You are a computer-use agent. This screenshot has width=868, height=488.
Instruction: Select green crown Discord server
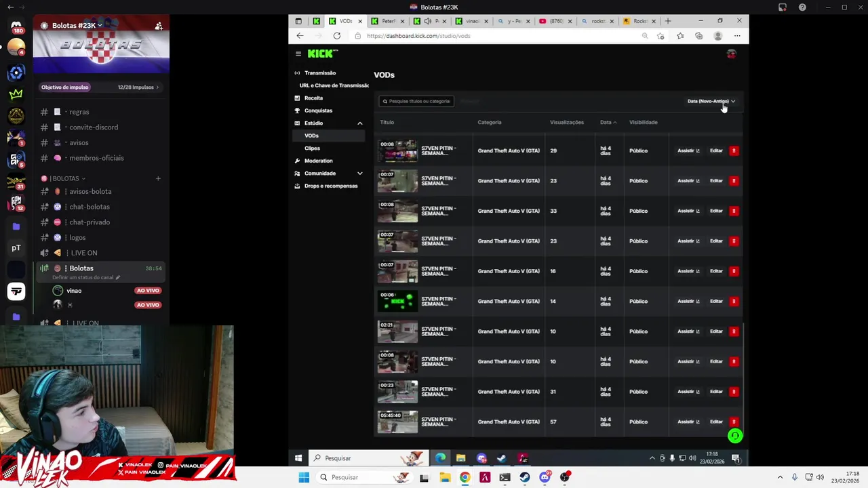pyautogui.click(x=16, y=94)
